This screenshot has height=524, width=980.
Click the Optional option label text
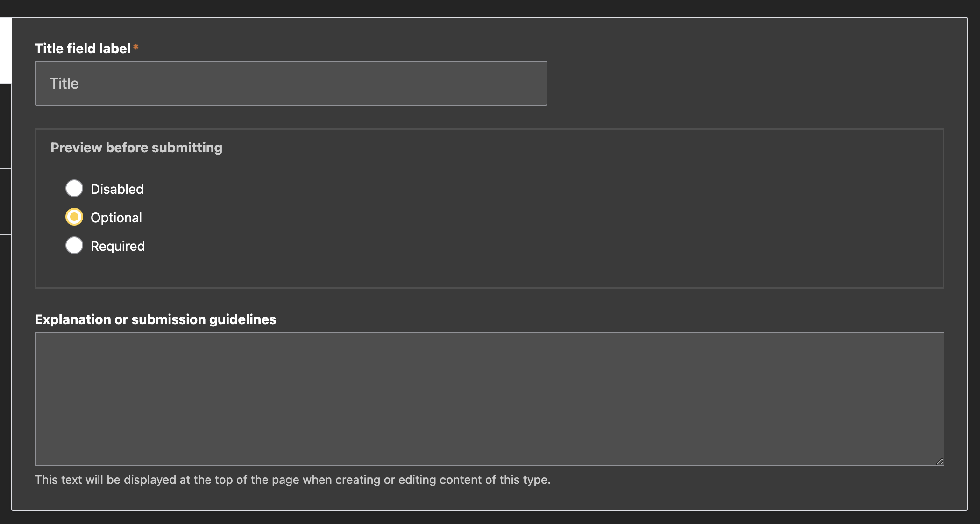116,217
